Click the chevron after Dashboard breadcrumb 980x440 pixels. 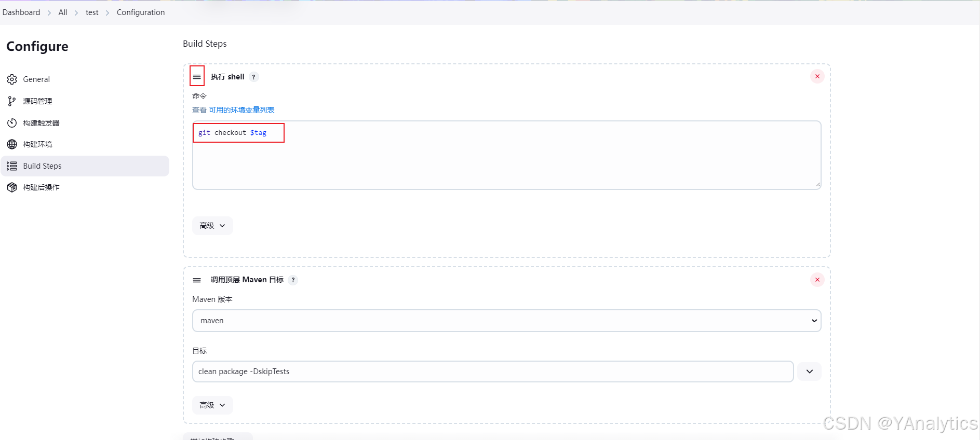(x=49, y=13)
